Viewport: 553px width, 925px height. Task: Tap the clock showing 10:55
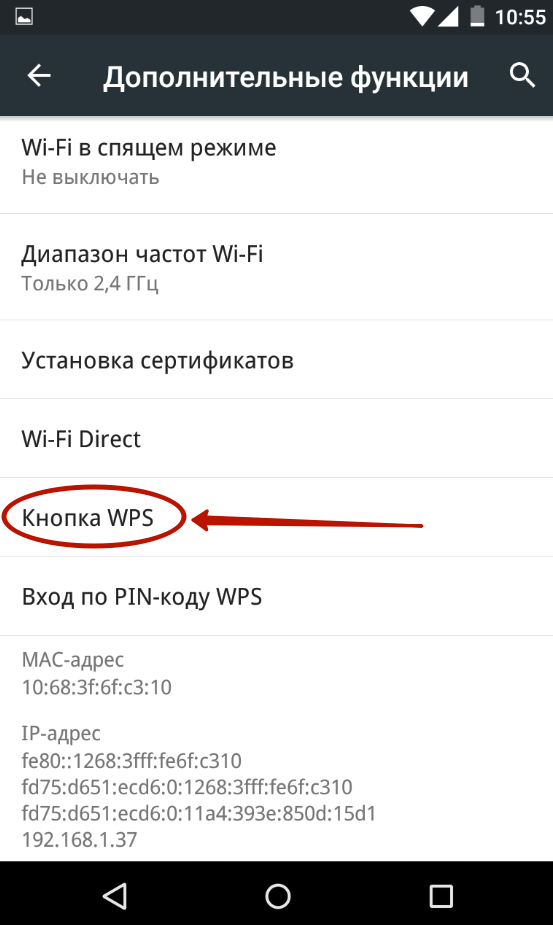tap(521, 17)
